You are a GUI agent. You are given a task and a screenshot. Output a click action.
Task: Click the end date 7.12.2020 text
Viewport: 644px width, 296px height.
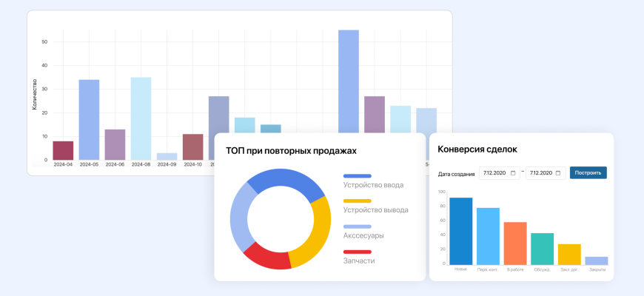point(539,172)
